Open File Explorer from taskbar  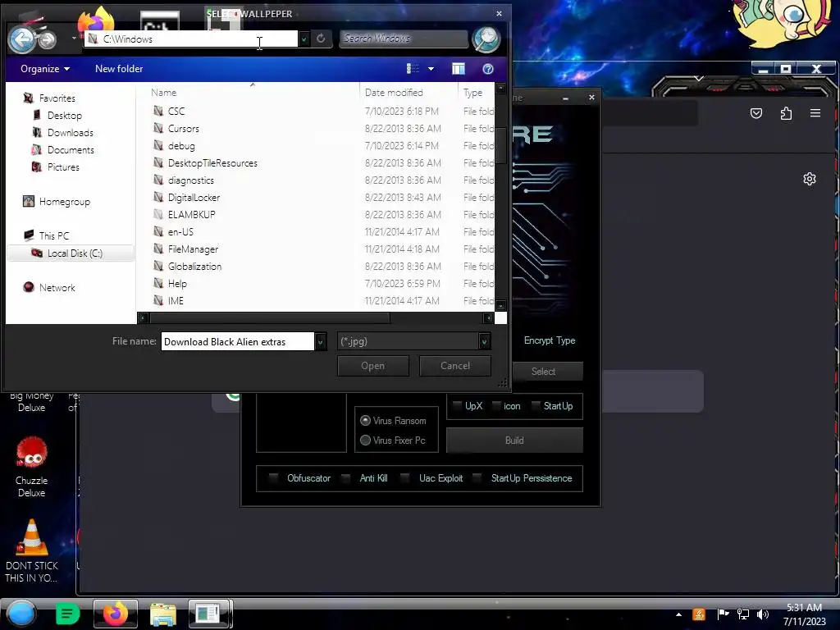pos(163,614)
